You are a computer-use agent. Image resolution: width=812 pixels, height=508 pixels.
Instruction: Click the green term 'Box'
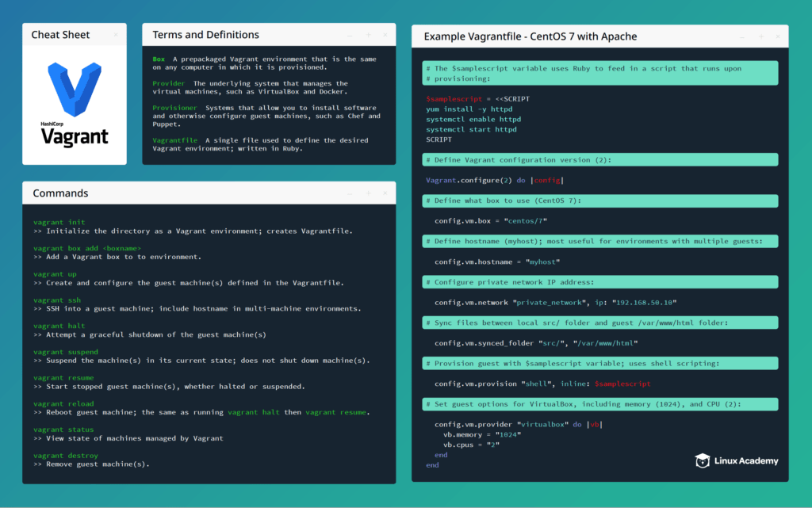click(x=159, y=59)
